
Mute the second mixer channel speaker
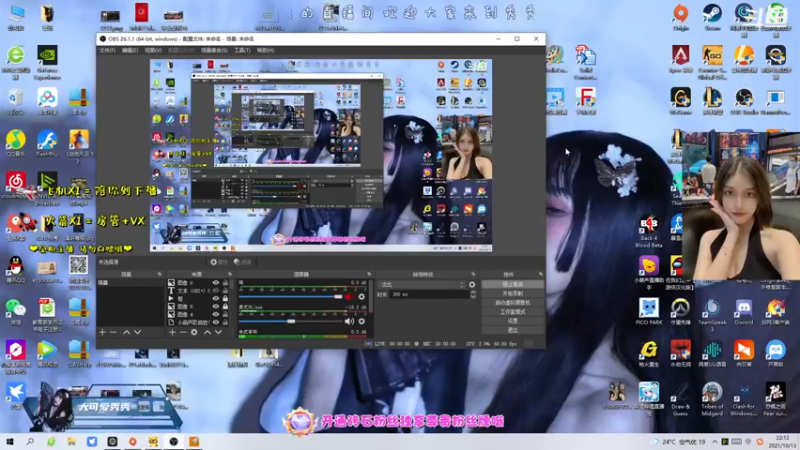click(349, 321)
